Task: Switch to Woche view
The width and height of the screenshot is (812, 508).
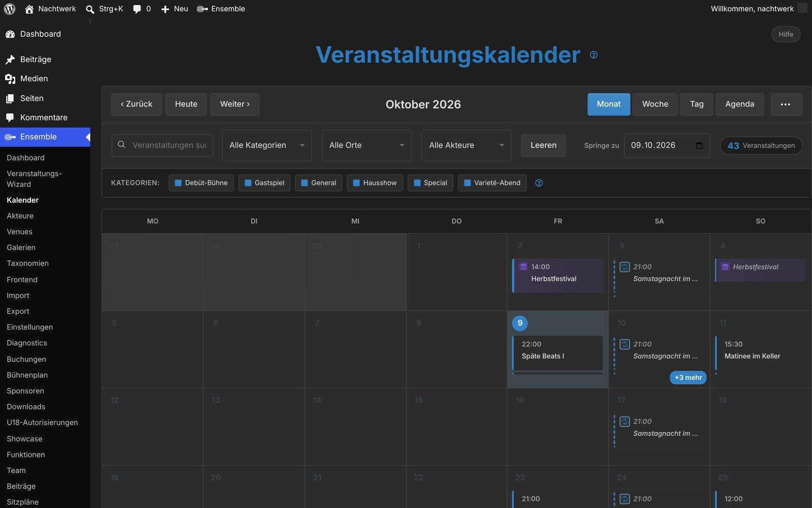Action: [x=655, y=104]
